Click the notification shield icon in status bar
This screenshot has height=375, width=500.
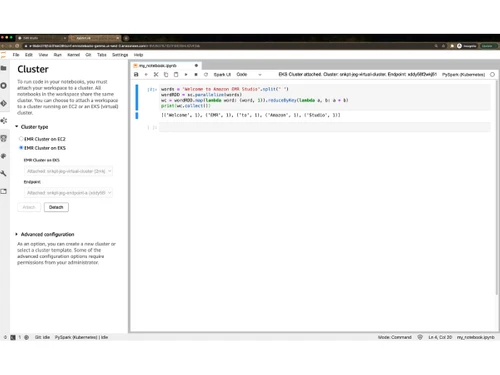tap(420, 337)
